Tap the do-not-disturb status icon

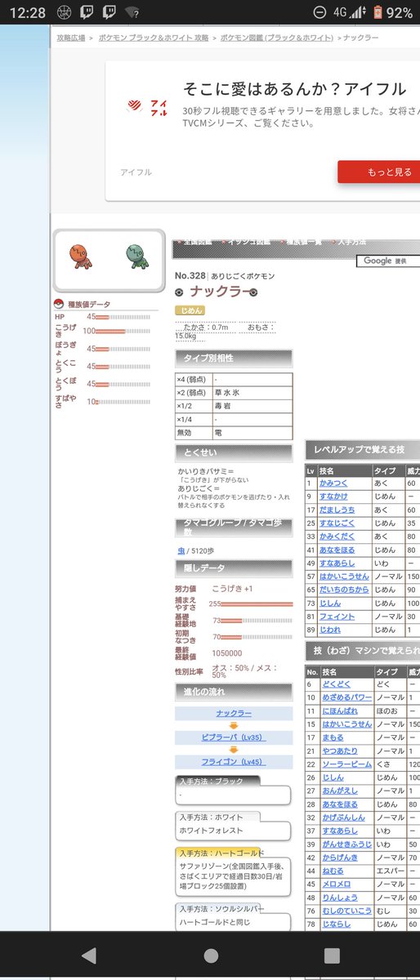tap(319, 12)
